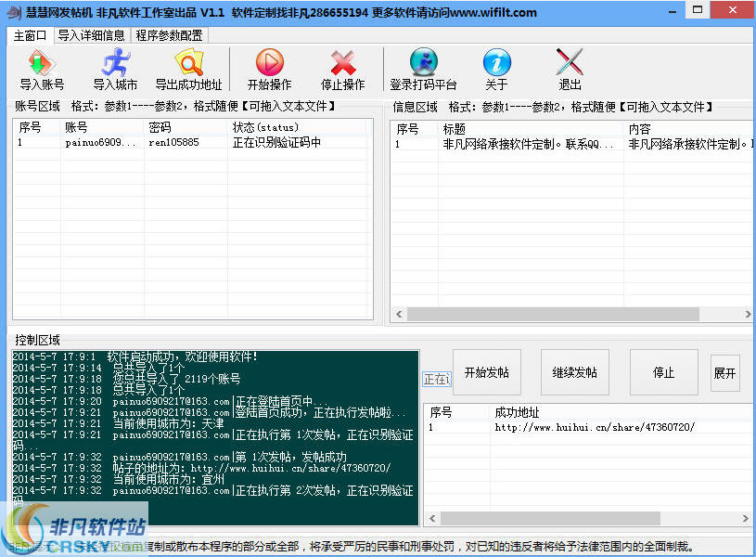
Task: Click info list scroll-left arrow
Action: click(x=399, y=314)
